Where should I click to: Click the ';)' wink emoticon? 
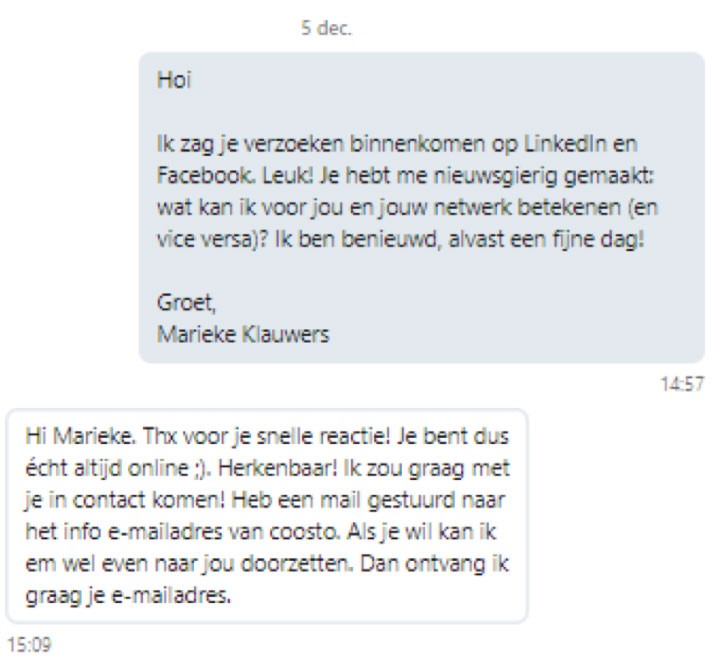[x=203, y=469]
